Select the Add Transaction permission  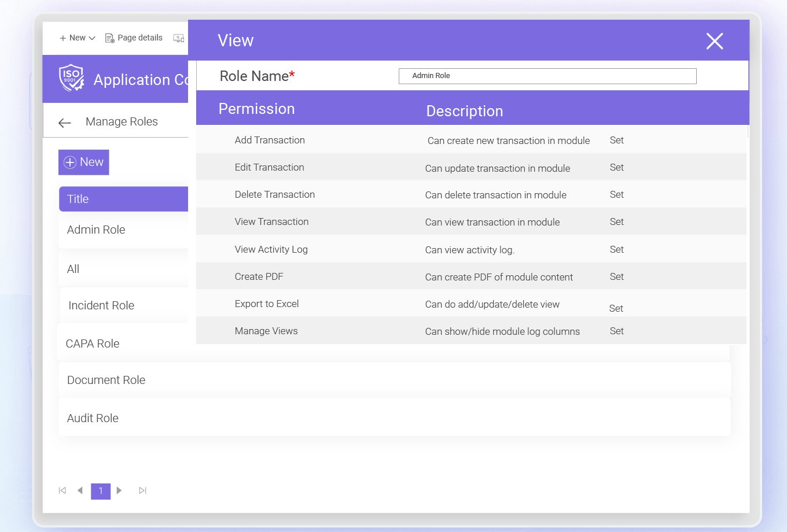pyautogui.click(x=270, y=141)
